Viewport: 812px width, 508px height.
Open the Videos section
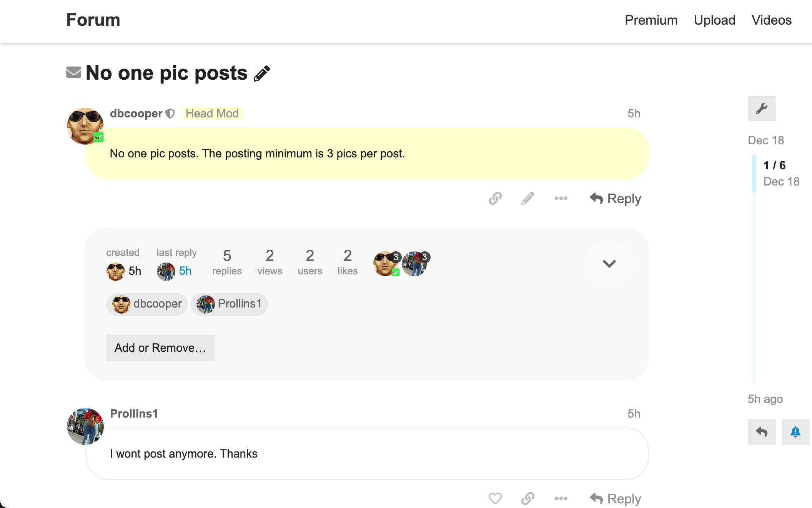point(772,20)
